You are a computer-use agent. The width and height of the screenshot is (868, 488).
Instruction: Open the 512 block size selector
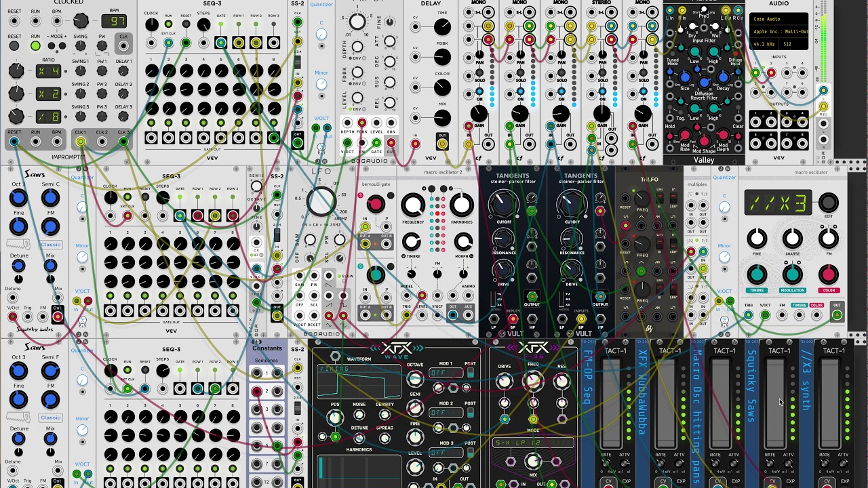tap(795, 44)
